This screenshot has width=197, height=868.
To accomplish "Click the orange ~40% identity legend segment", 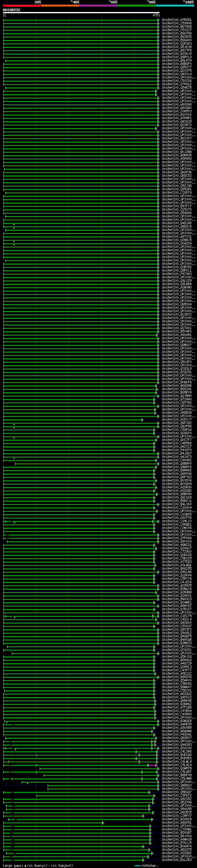I will (x=60, y=6).
